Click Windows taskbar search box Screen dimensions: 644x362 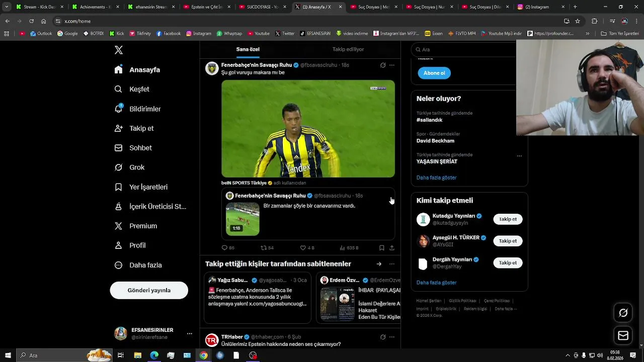click(x=64, y=355)
